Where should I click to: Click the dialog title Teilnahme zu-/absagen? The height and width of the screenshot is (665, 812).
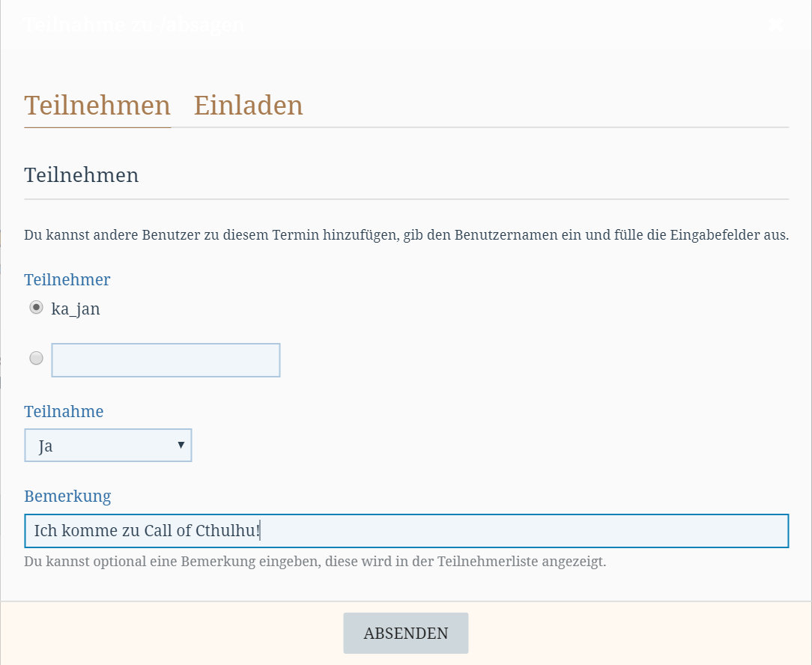tap(133, 25)
